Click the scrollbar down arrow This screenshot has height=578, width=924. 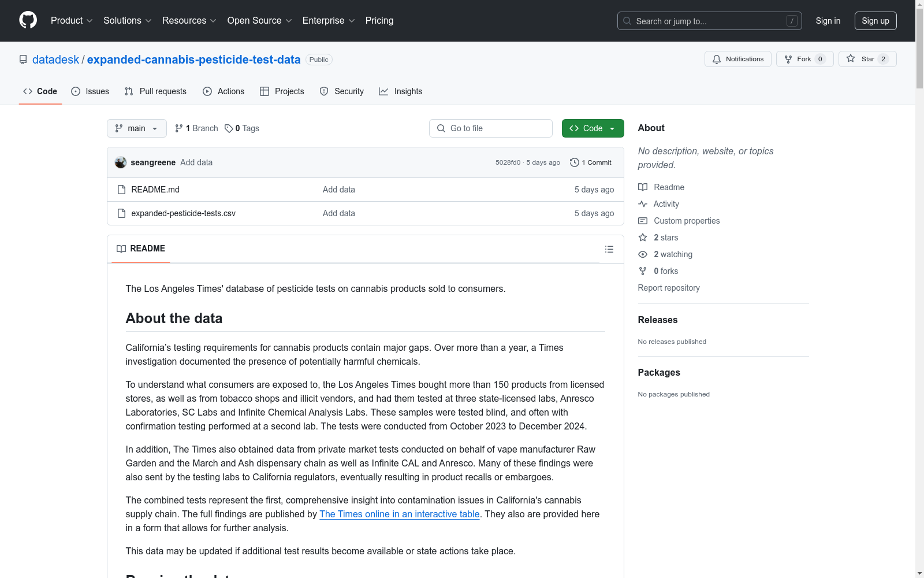click(x=919, y=573)
